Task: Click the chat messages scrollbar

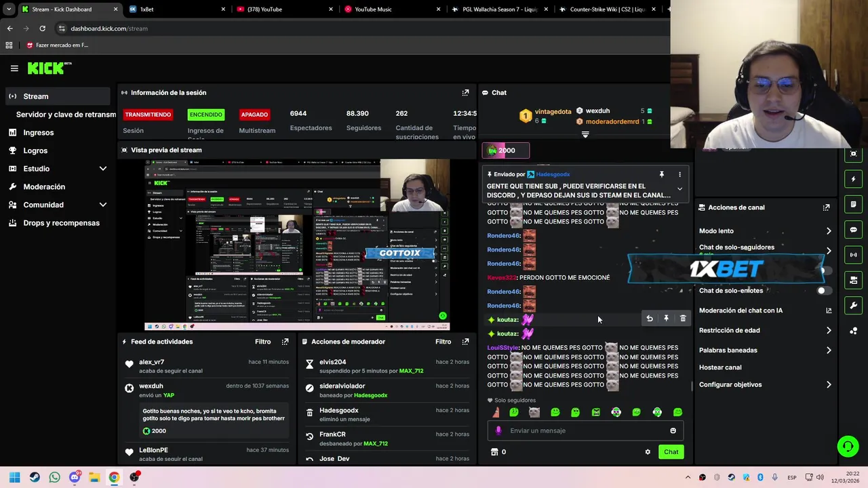Action: pyautogui.click(x=692, y=386)
